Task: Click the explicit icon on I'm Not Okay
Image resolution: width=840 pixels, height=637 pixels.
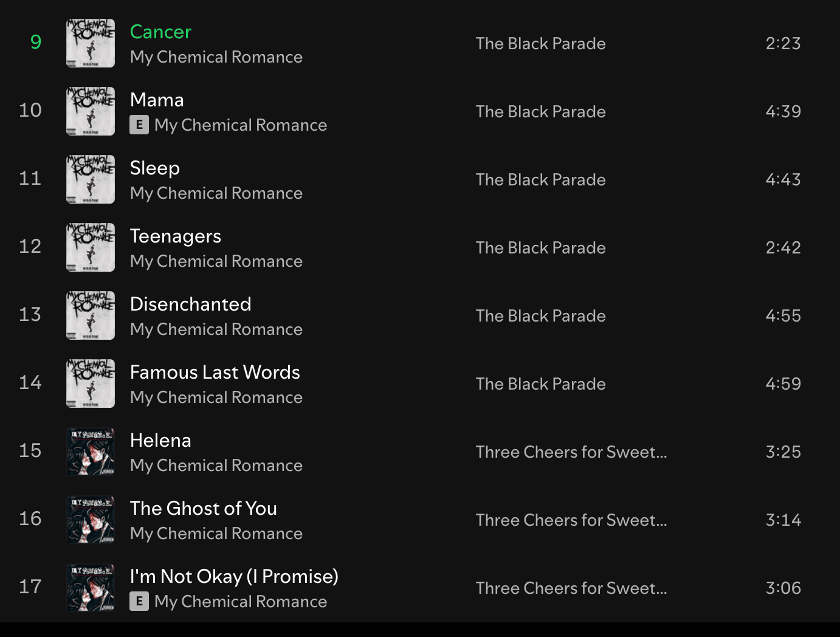Action: point(139,602)
